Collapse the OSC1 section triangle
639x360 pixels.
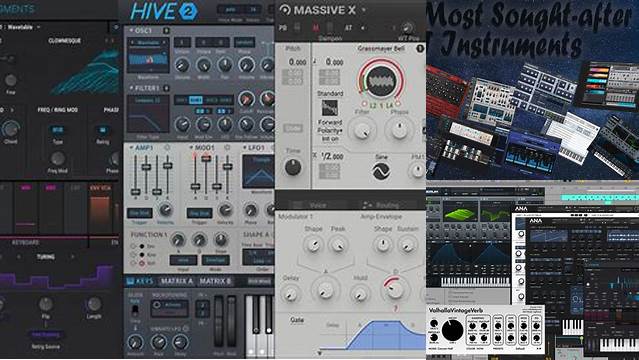pos(131,30)
